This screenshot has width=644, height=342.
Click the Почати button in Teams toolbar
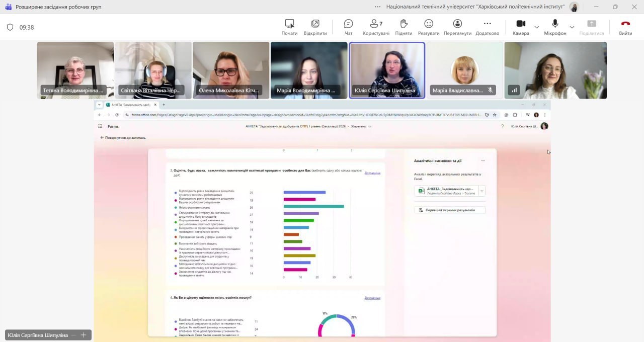click(289, 27)
